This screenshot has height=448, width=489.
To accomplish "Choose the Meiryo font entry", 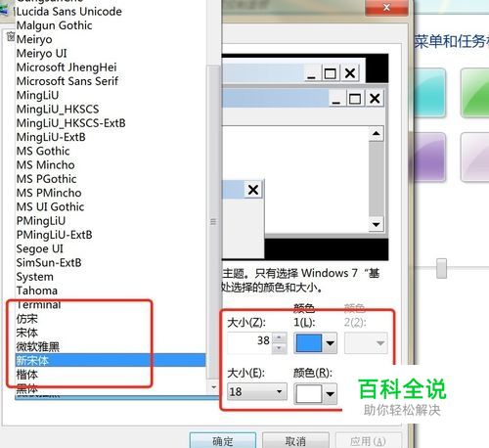I will [x=34, y=39].
